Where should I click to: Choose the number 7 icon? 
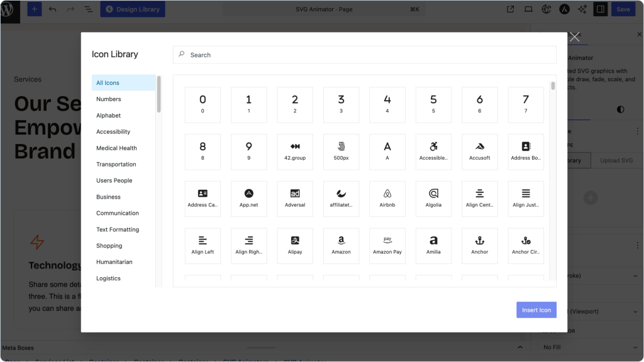point(526,105)
